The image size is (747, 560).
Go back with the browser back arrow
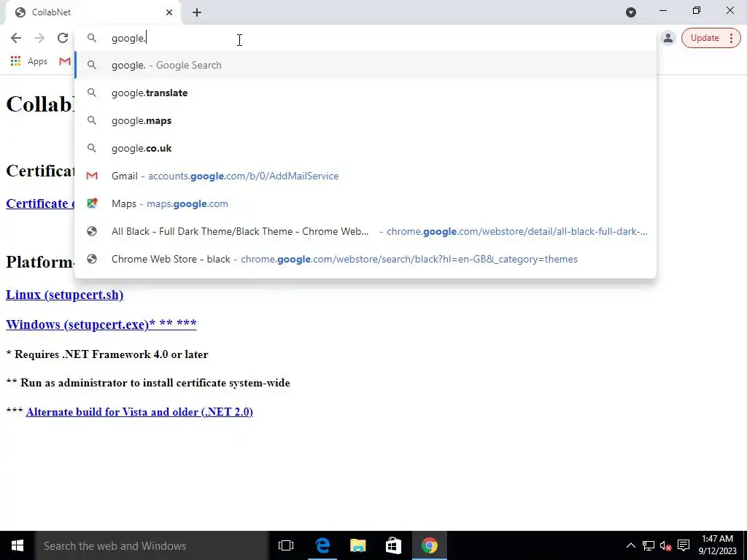click(x=16, y=38)
